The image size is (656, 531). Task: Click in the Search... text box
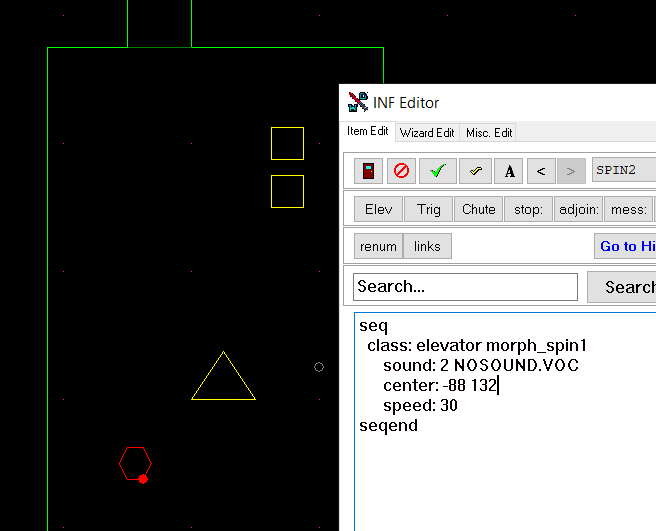465,287
